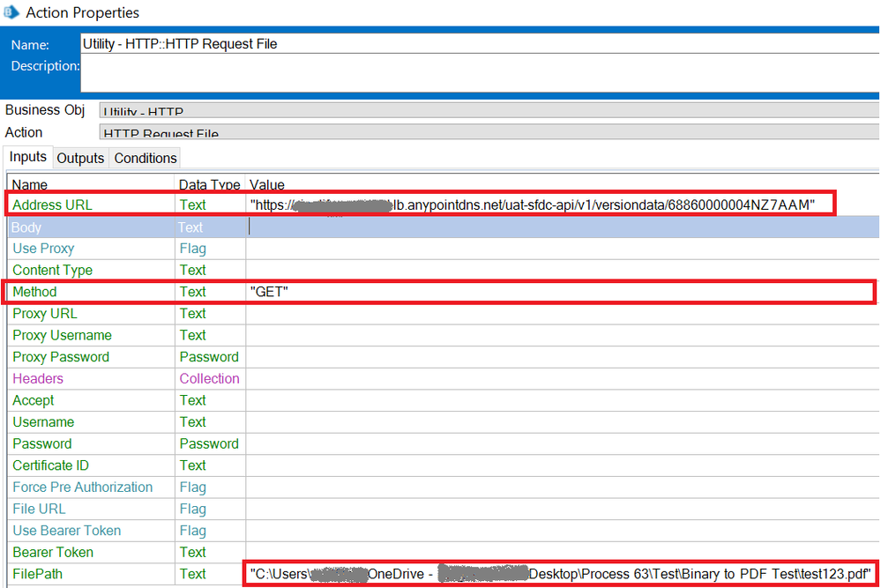Select the Proxy Password row name

[61, 357]
